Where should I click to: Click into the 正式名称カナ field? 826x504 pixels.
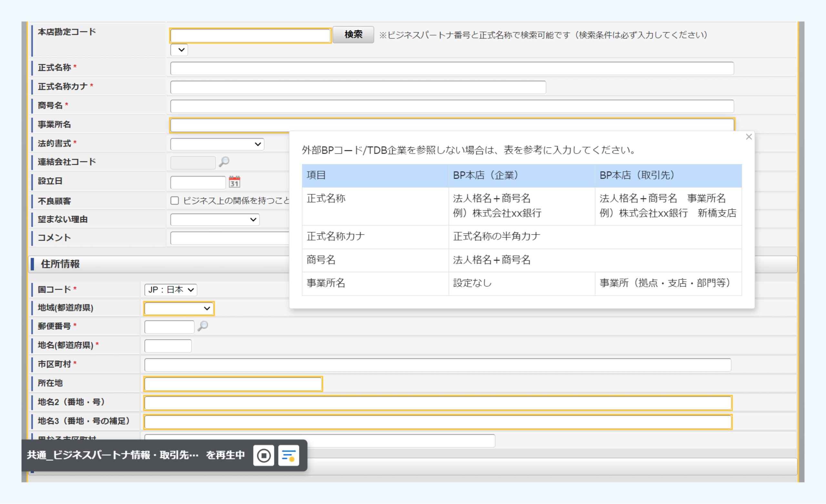[358, 87]
